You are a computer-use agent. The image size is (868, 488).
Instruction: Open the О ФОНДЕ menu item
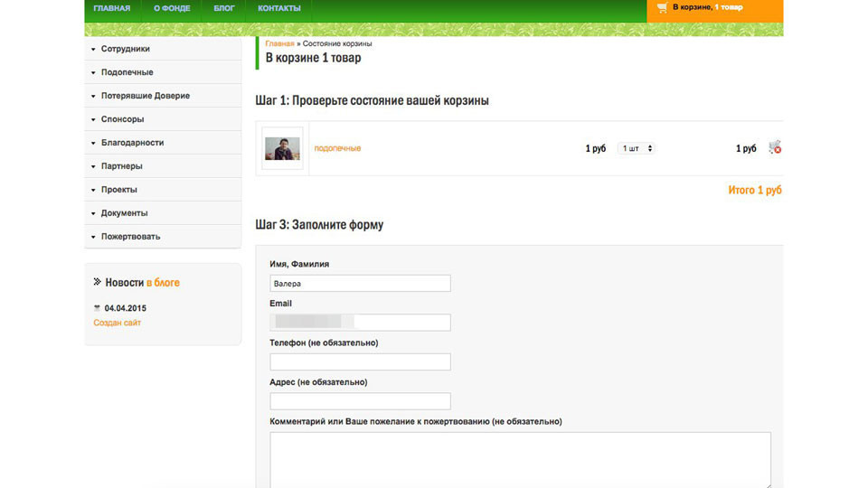[172, 8]
